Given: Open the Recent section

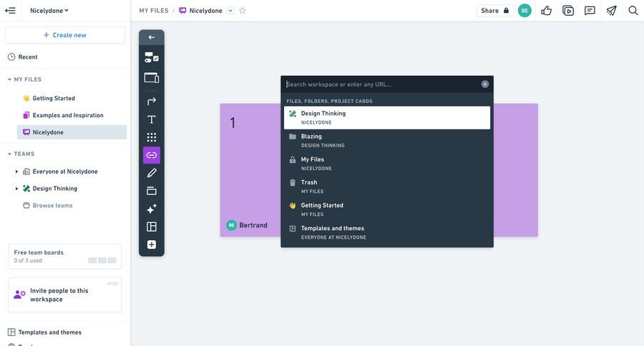Looking at the screenshot, I should tap(23, 57).
